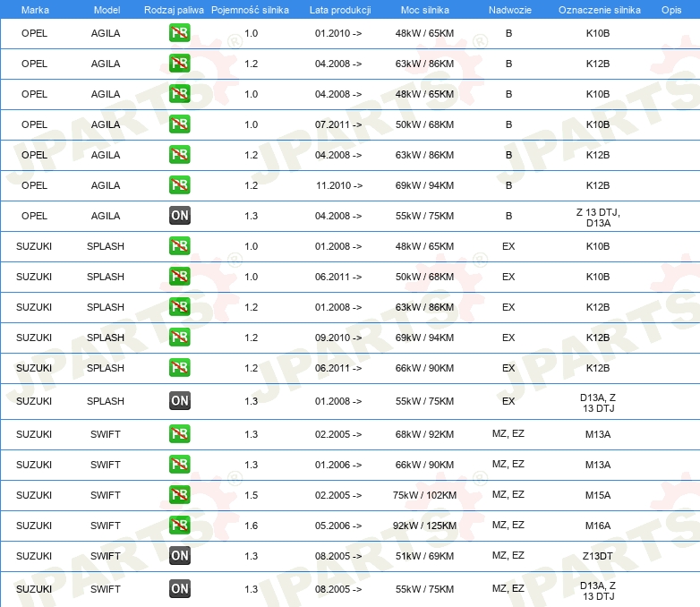Screen dimensions: 700x607
Task: Click the Marka column header
Action: (x=34, y=9)
